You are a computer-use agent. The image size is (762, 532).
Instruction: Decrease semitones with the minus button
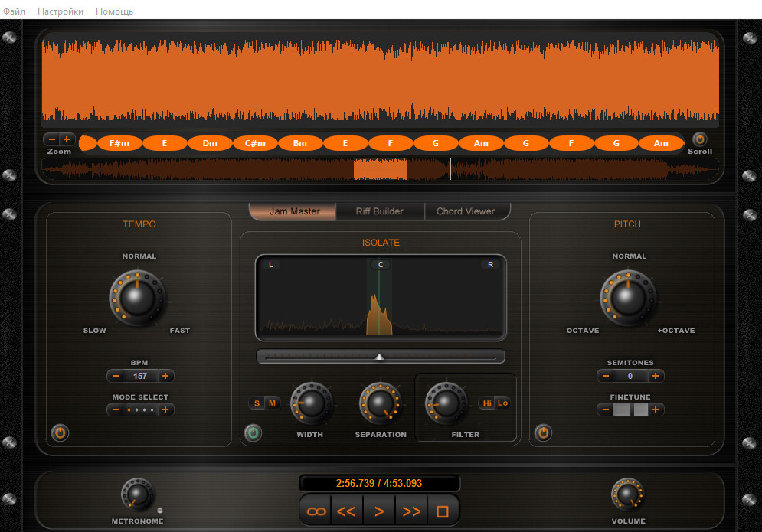[x=605, y=376]
